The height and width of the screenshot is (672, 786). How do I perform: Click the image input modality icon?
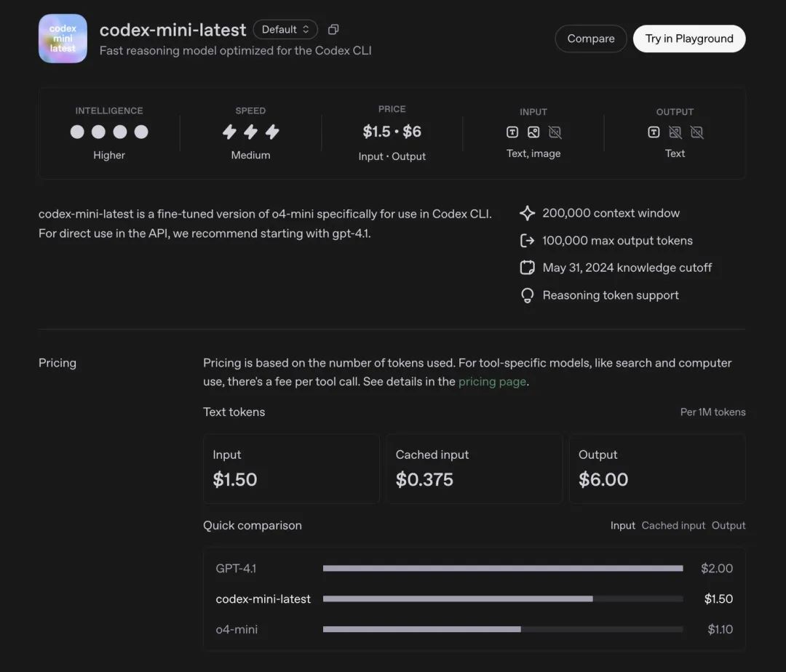533,132
